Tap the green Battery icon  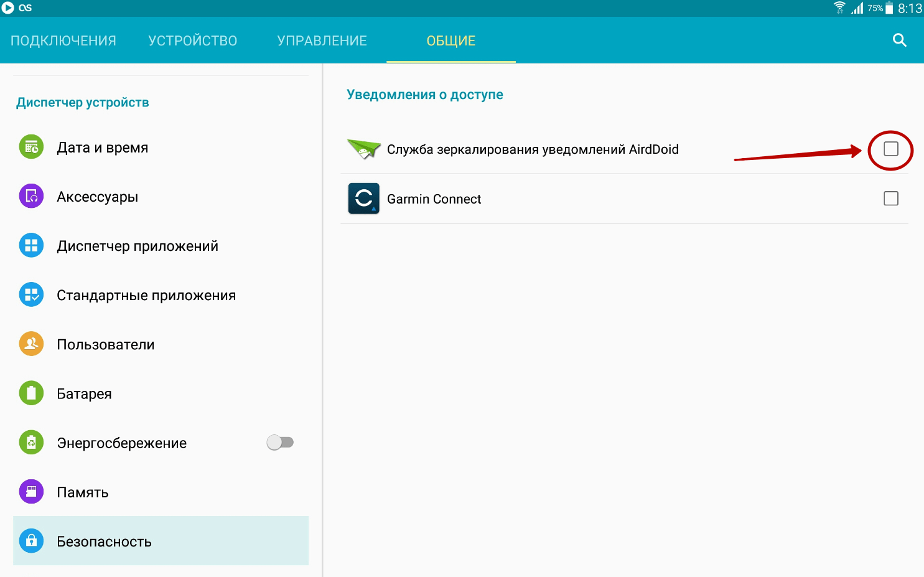click(x=31, y=393)
